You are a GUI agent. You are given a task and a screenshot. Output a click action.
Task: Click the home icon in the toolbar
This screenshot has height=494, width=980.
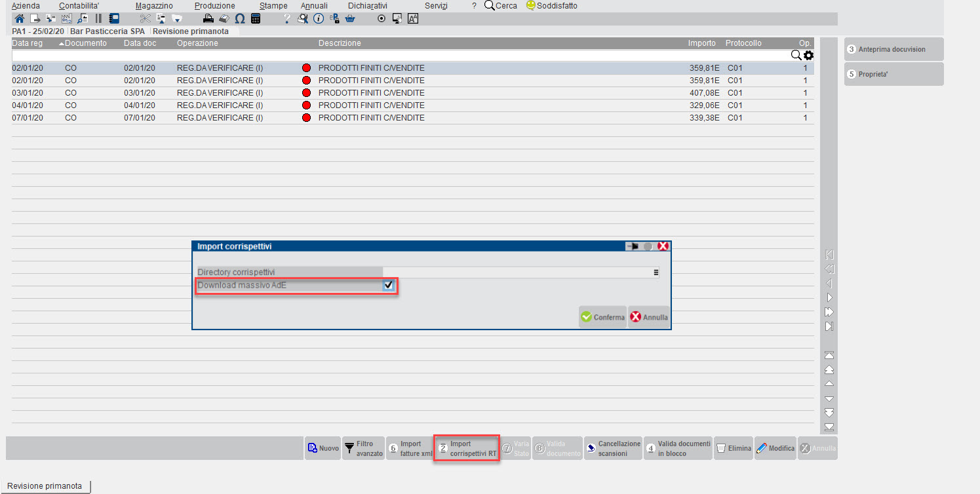(19, 18)
